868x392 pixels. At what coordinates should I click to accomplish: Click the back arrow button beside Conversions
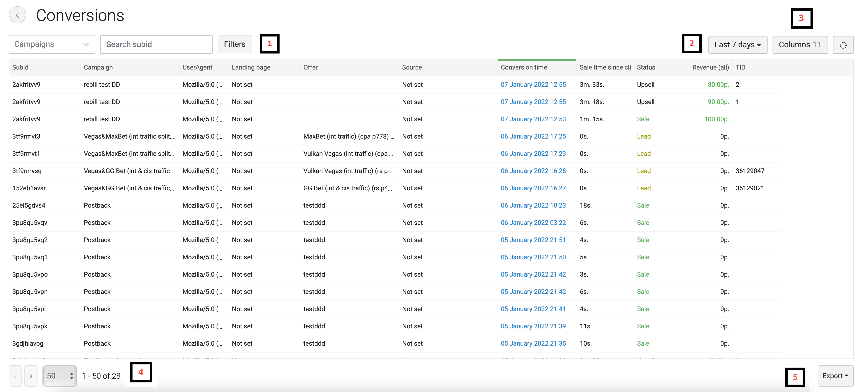(x=18, y=15)
